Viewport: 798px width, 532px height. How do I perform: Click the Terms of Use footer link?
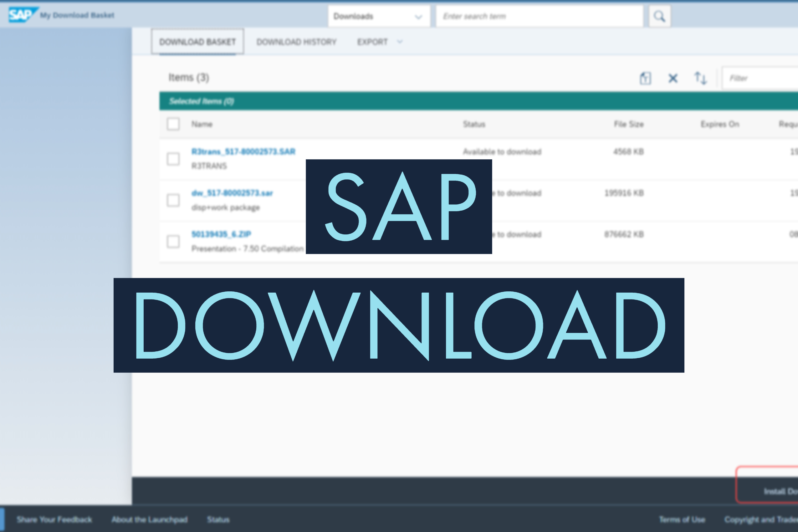point(682,519)
